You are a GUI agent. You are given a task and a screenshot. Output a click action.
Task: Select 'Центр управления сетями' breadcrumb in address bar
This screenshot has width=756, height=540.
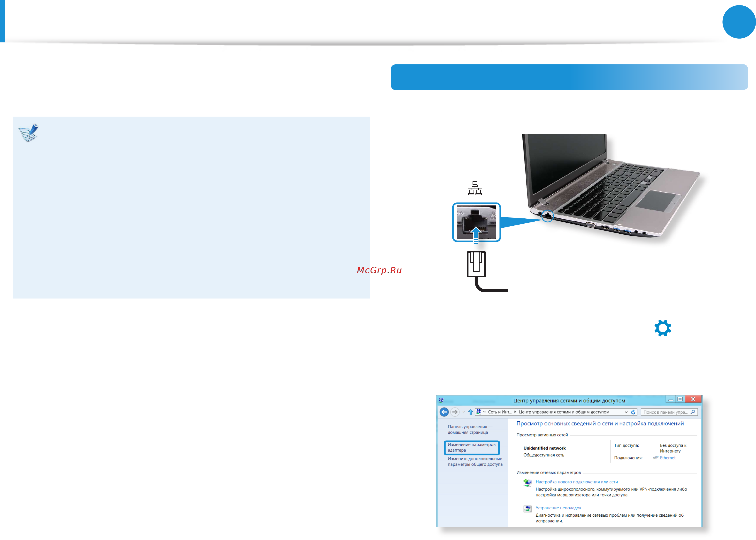[564, 412]
